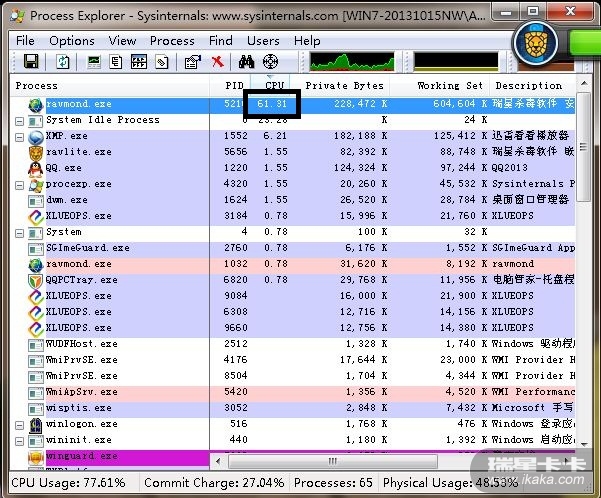Open the Users menu

(263, 41)
